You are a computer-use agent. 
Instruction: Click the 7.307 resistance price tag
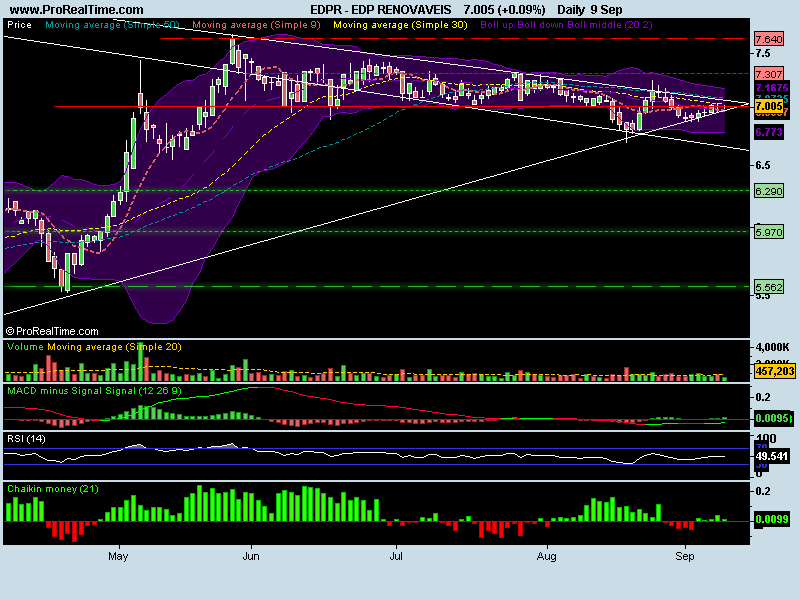click(769, 74)
